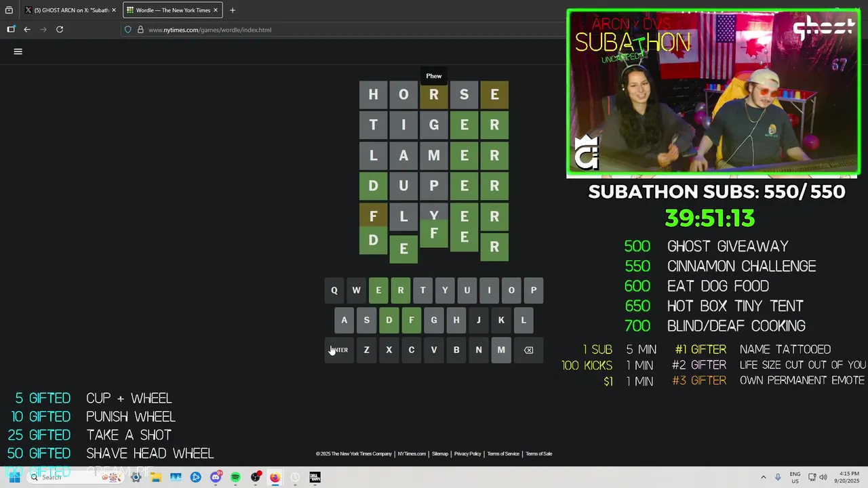Tap the C key on Wordle keyboard

[x=412, y=350]
